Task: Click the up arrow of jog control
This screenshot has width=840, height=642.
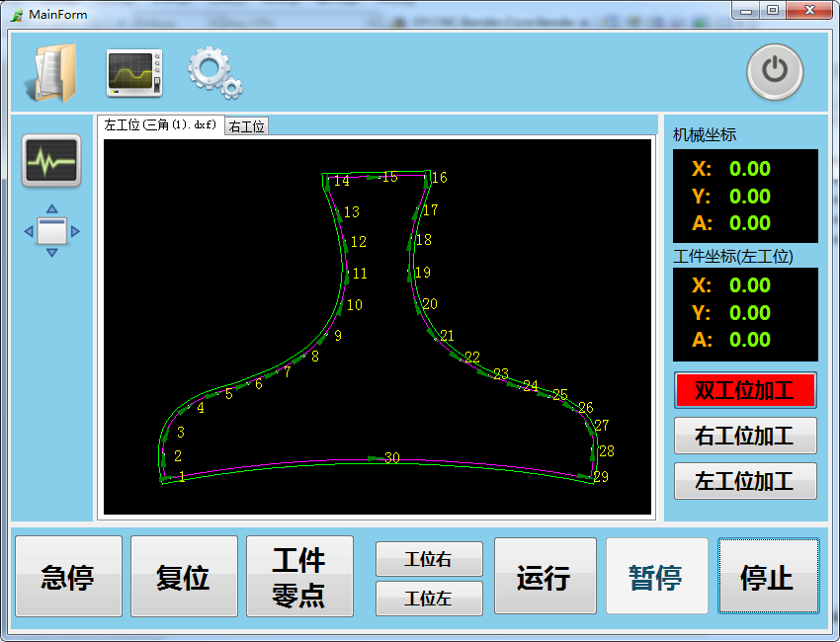Action: pyautogui.click(x=52, y=210)
